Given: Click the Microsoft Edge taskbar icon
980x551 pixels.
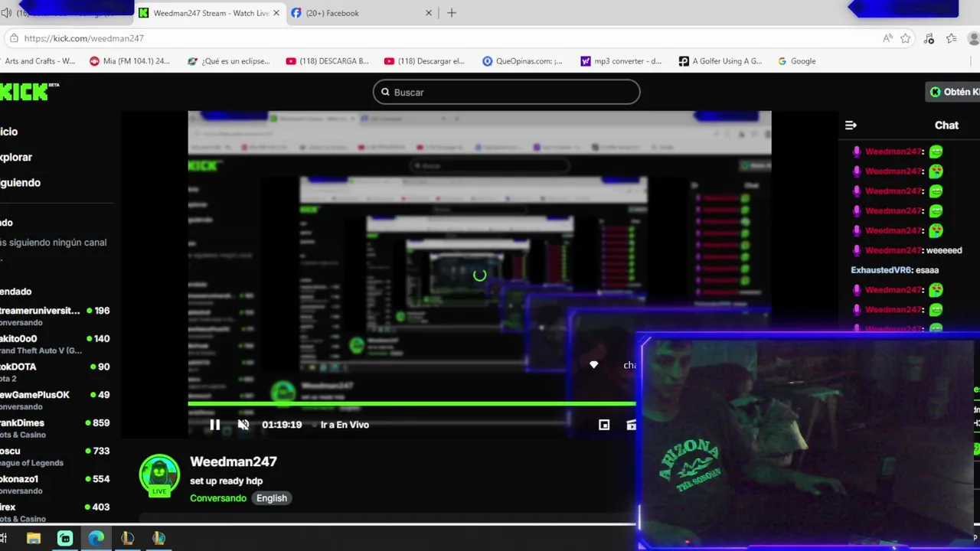Looking at the screenshot, I should [x=96, y=539].
